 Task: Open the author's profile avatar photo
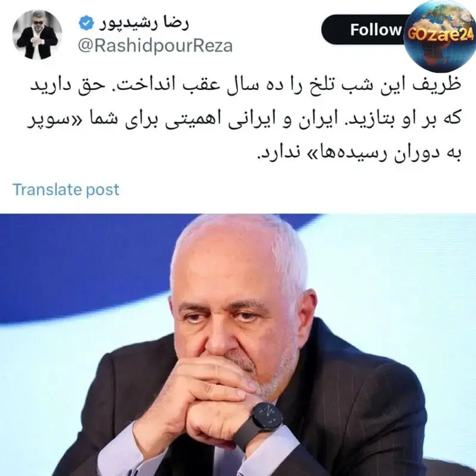(x=37, y=35)
